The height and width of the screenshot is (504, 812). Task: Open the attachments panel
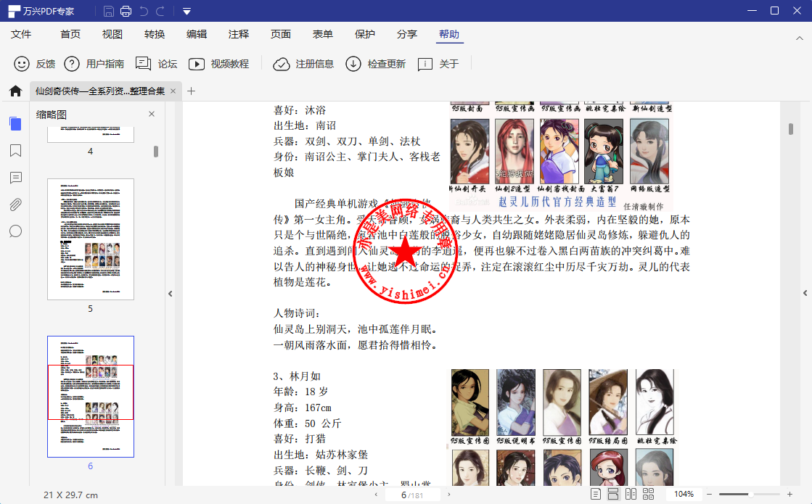[x=15, y=205]
